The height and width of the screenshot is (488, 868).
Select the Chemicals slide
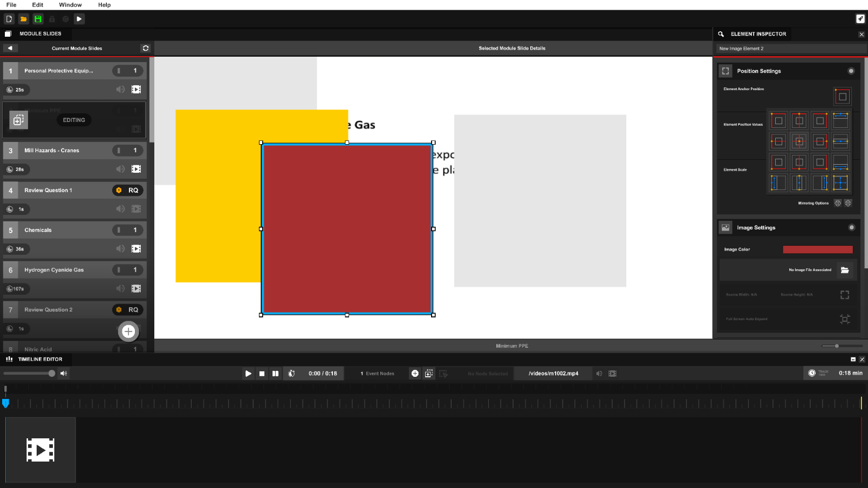tap(65, 230)
